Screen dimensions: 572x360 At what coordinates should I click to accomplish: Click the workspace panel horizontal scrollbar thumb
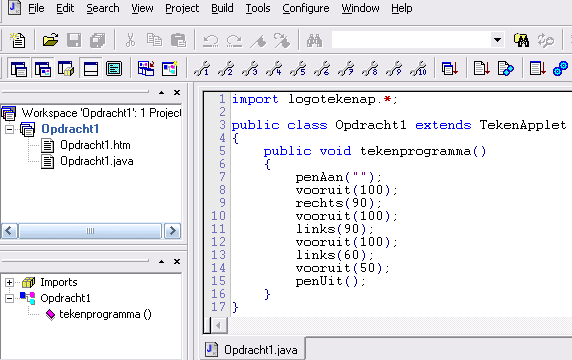(x=90, y=231)
